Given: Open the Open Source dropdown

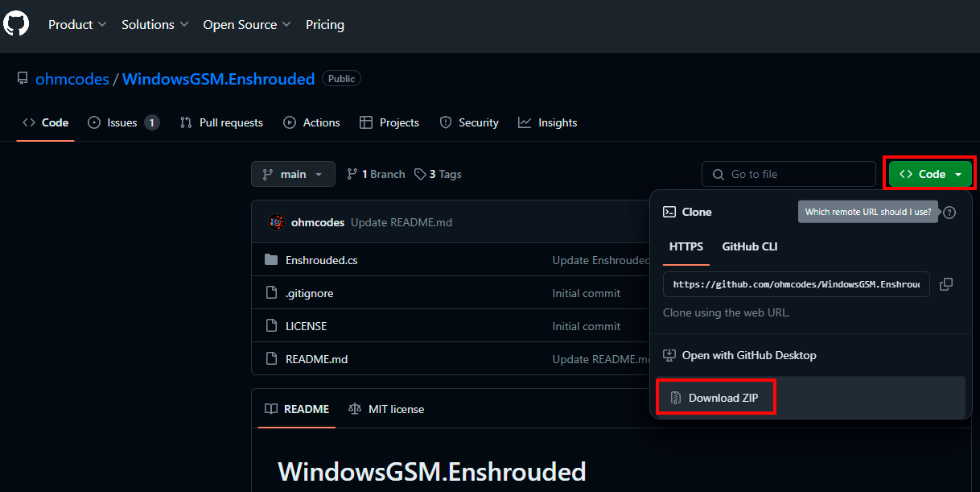Looking at the screenshot, I should pos(247,25).
